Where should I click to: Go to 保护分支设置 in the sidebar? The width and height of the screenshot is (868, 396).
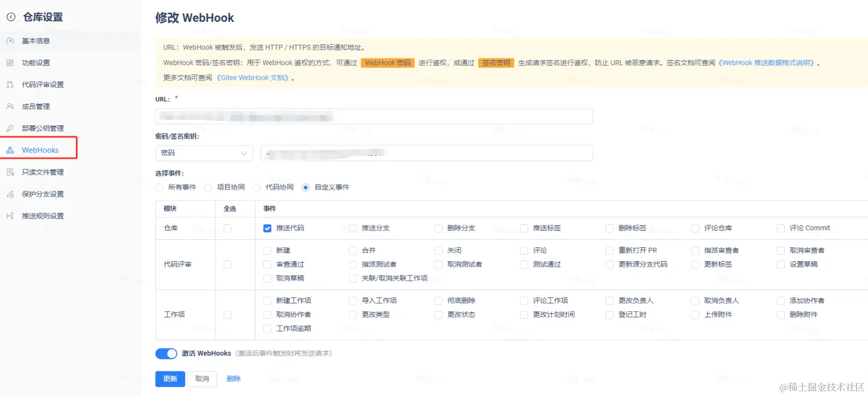[x=43, y=194]
